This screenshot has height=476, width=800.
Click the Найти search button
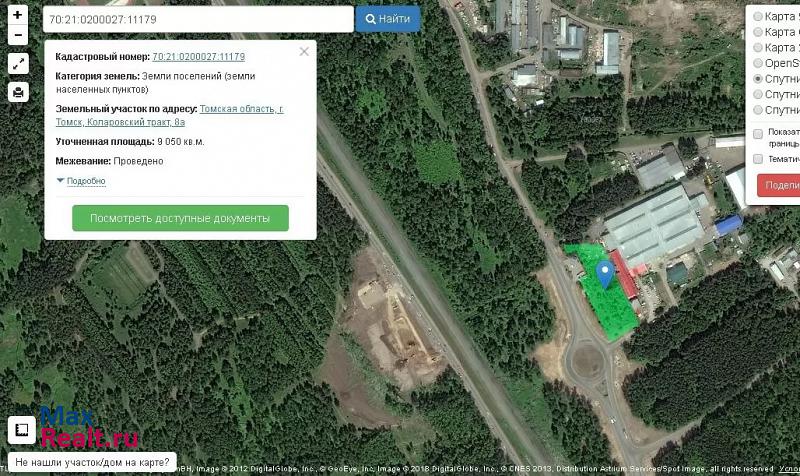(x=388, y=19)
